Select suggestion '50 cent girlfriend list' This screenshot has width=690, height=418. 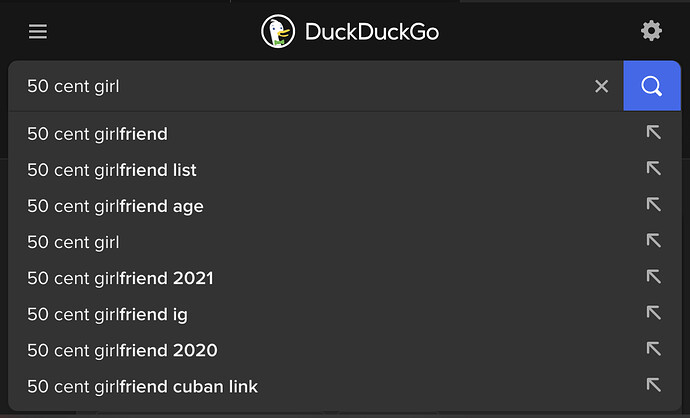[x=345, y=170]
